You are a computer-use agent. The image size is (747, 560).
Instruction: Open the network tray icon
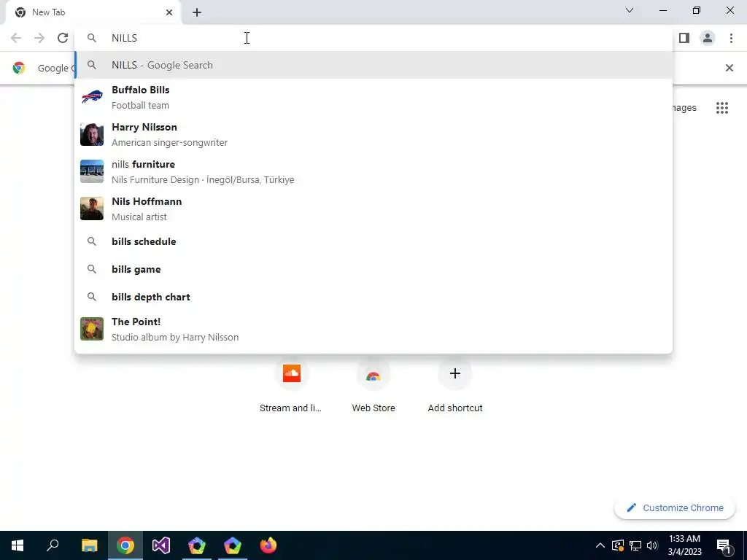click(635, 545)
